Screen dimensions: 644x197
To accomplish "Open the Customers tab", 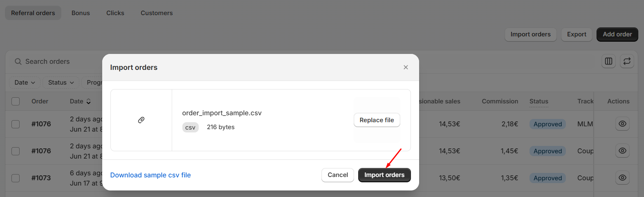I will coord(157,13).
